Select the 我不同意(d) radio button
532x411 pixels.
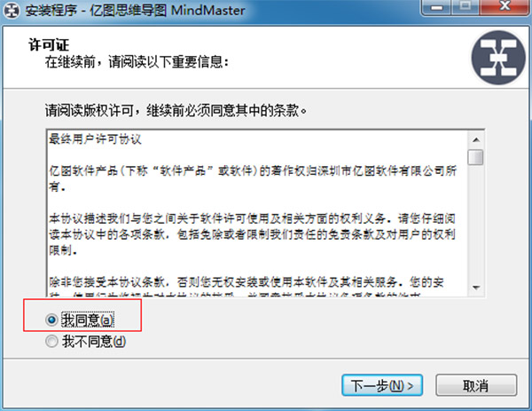(51, 342)
